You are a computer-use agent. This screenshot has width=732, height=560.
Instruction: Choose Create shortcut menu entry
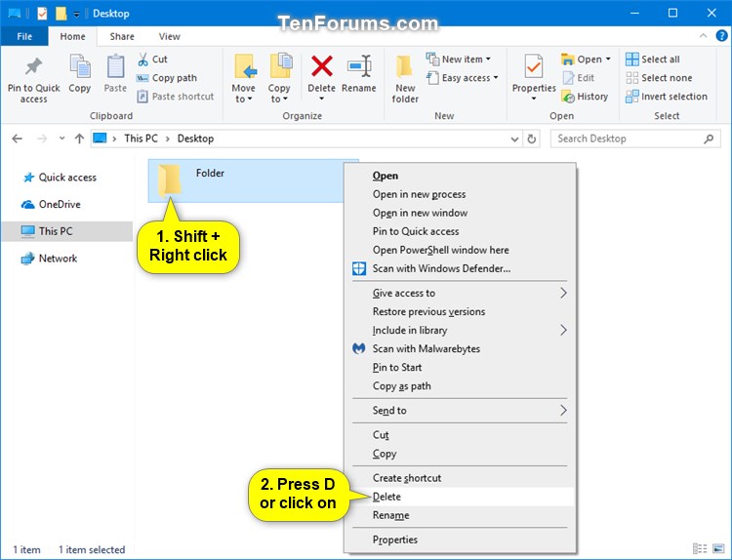tap(460, 478)
